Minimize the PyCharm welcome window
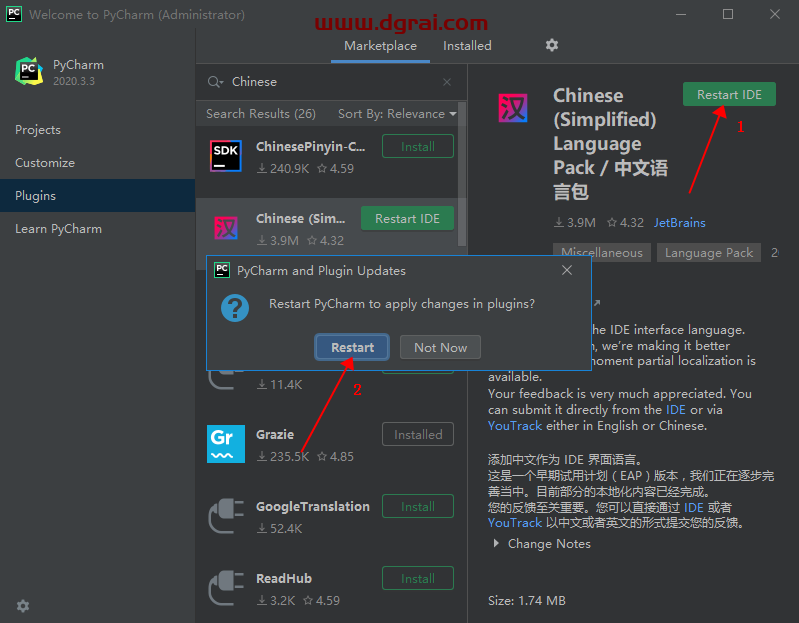The width and height of the screenshot is (799, 623). 681,14
